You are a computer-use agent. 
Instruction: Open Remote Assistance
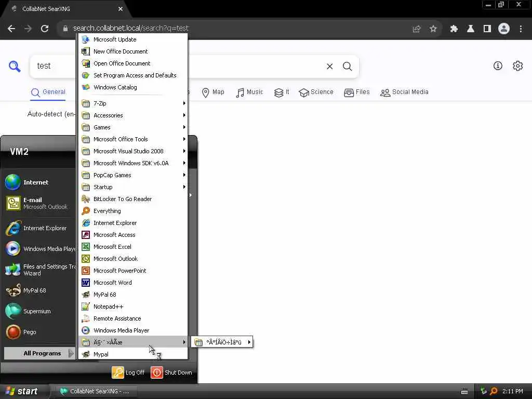tap(133, 318)
